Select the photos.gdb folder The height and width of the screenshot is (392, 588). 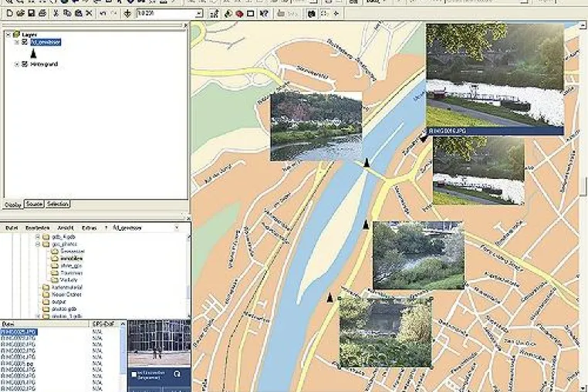(x=59, y=309)
